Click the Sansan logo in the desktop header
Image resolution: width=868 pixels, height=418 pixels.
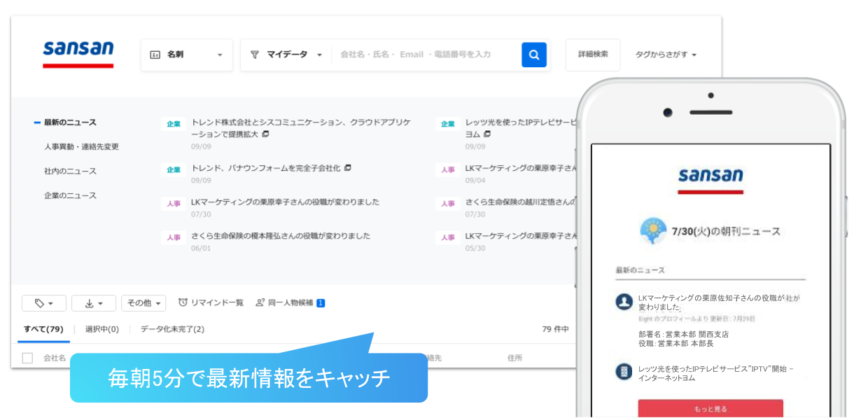pos(78,53)
